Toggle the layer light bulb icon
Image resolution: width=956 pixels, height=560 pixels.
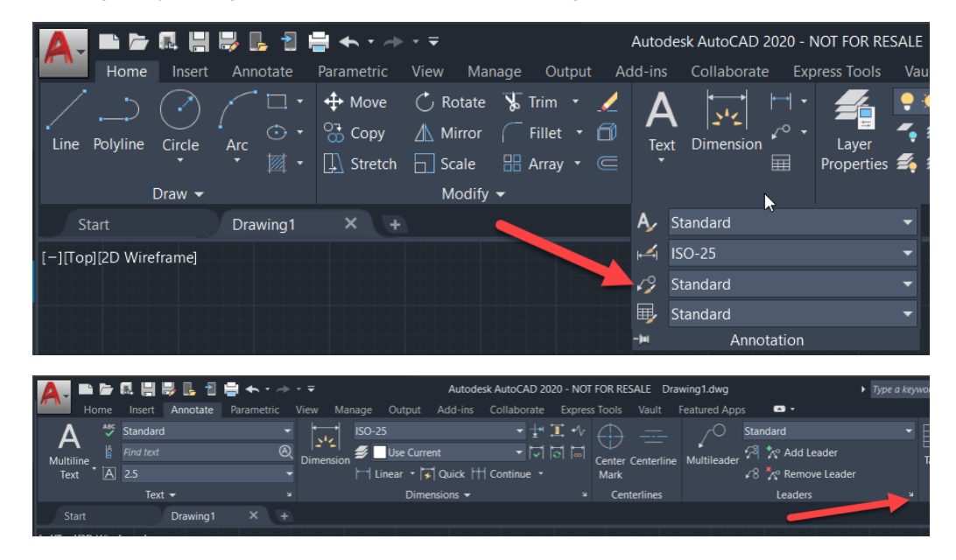[x=907, y=101]
